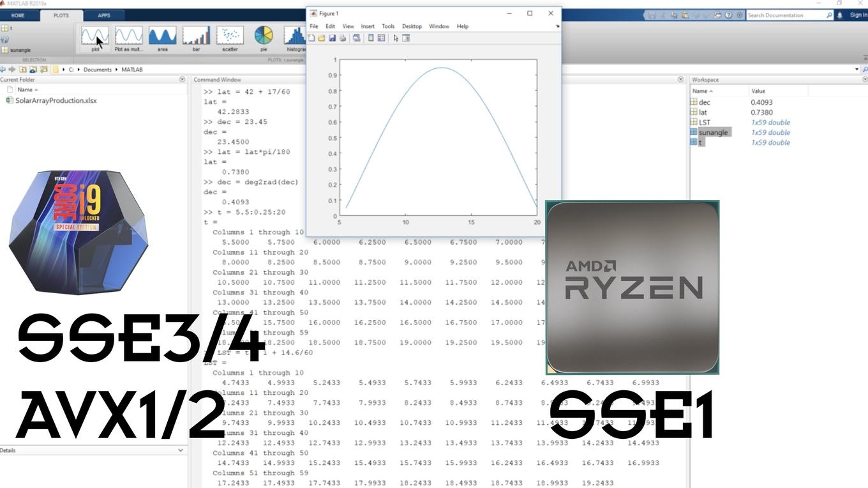Select sunangle variable in Workspace

(713, 133)
